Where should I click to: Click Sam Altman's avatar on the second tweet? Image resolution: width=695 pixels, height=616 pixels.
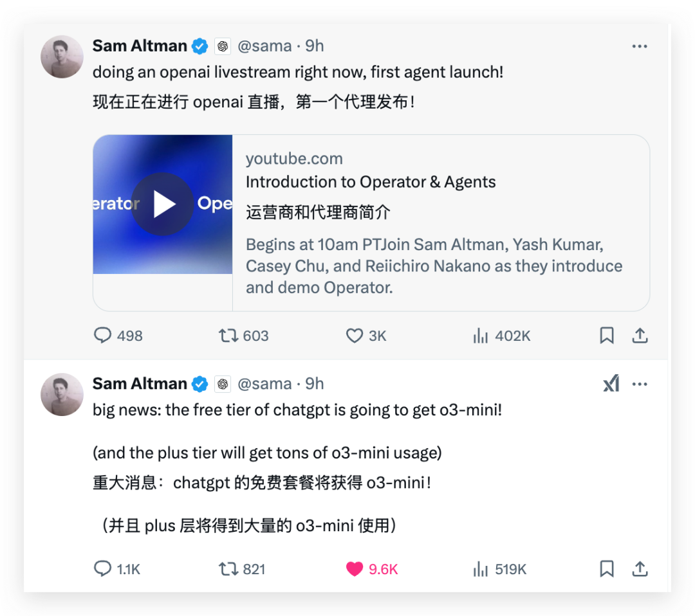coord(62,395)
